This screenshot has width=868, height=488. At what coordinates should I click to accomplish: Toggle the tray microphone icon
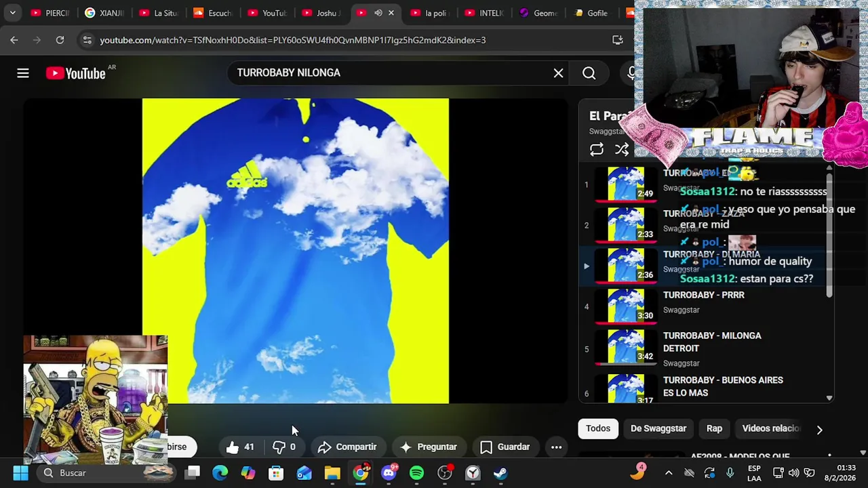pos(730,473)
